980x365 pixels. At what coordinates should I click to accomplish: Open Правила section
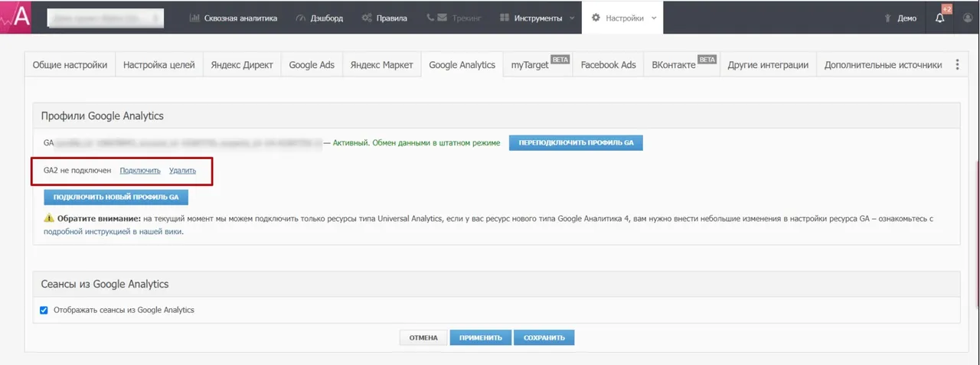pyautogui.click(x=384, y=18)
